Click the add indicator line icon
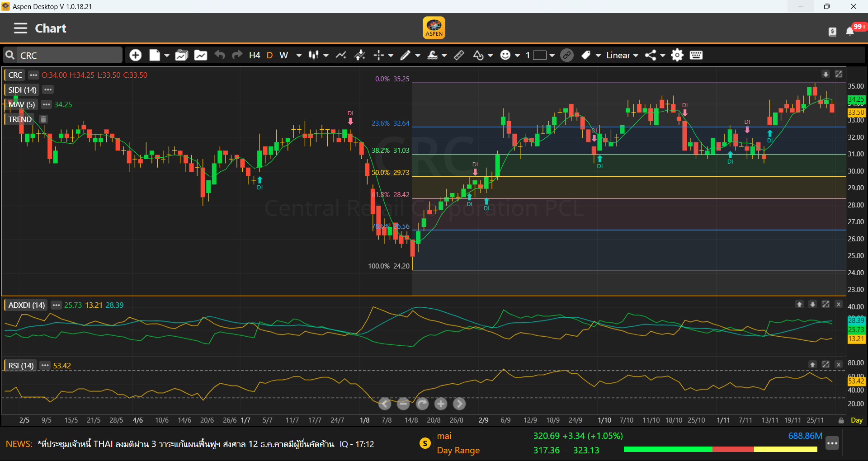 341,55
